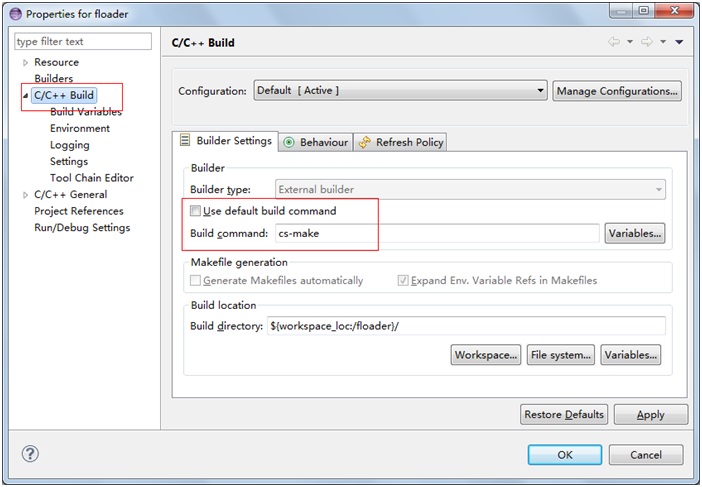Click Restore Defaults button
Viewport: 702px width, 487px height.
tap(564, 414)
